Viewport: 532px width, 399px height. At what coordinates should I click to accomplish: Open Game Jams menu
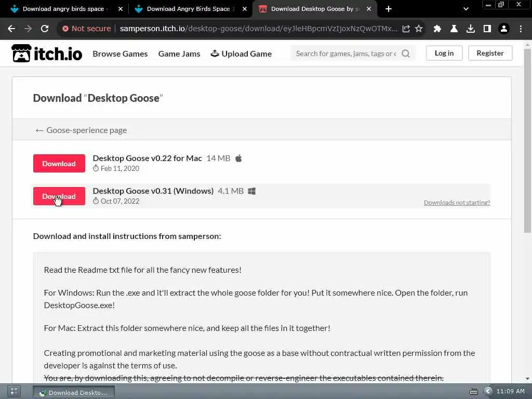[x=179, y=54]
